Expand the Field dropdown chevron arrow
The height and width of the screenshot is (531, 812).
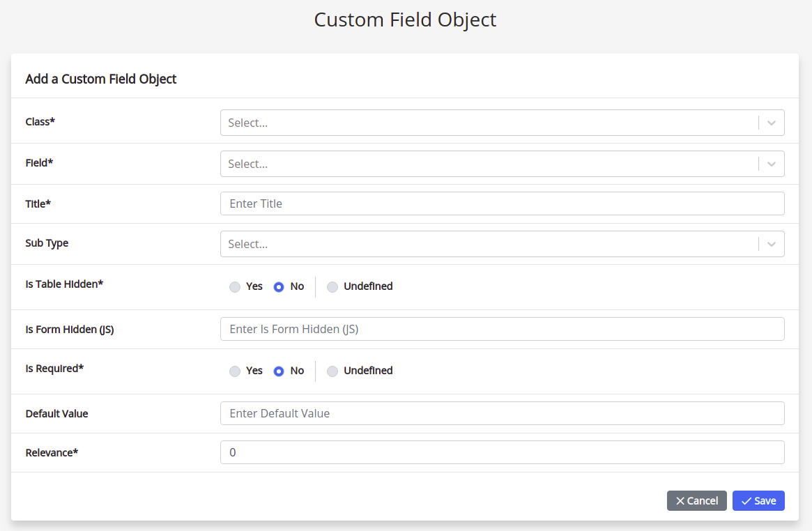[771, 164]
